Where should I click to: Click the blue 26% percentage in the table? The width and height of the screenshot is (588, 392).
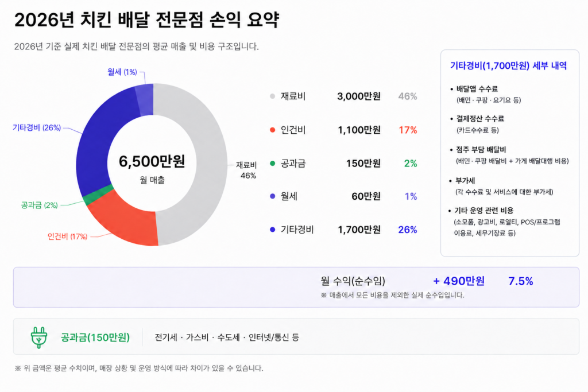[x=408, y=230]
